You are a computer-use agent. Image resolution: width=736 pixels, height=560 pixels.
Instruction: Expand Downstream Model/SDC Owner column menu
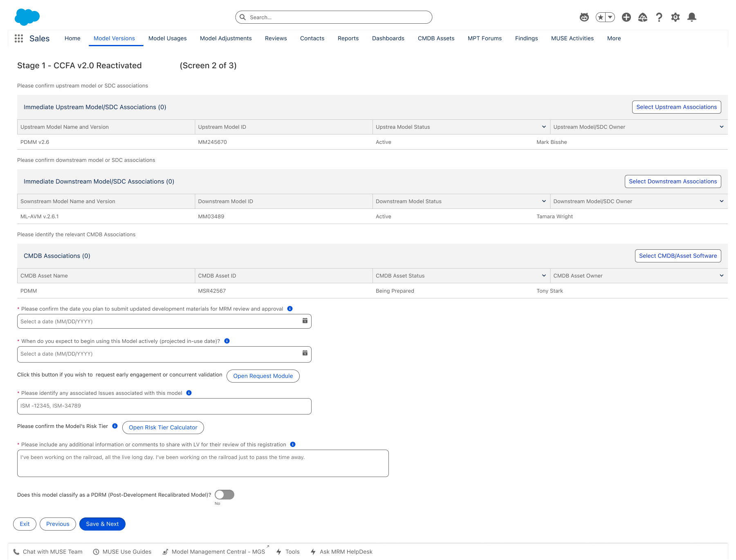point(722,201)
